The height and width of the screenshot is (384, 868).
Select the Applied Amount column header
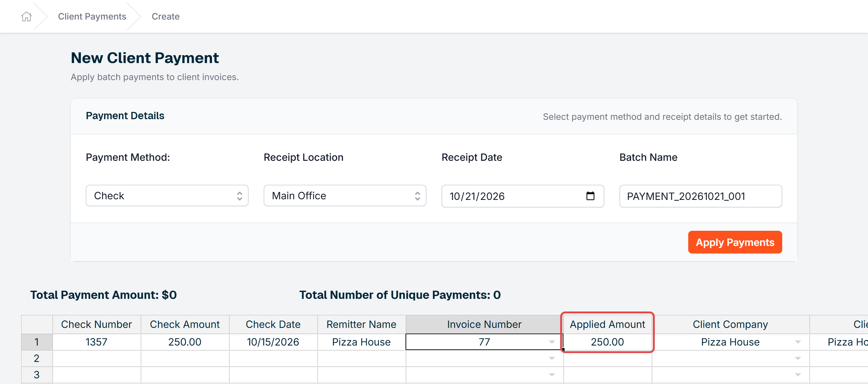pos(607,324)
